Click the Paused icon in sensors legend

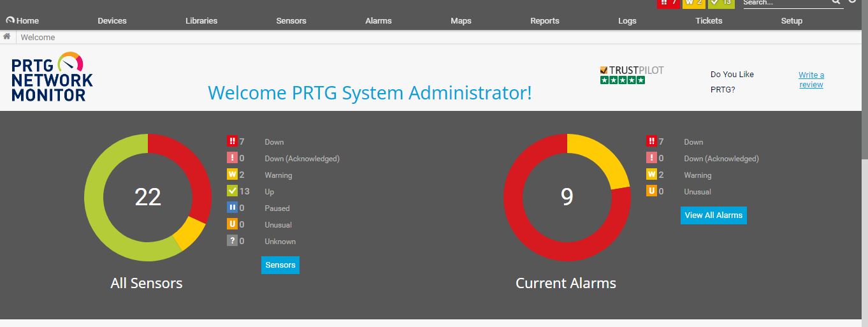point(232,208)
